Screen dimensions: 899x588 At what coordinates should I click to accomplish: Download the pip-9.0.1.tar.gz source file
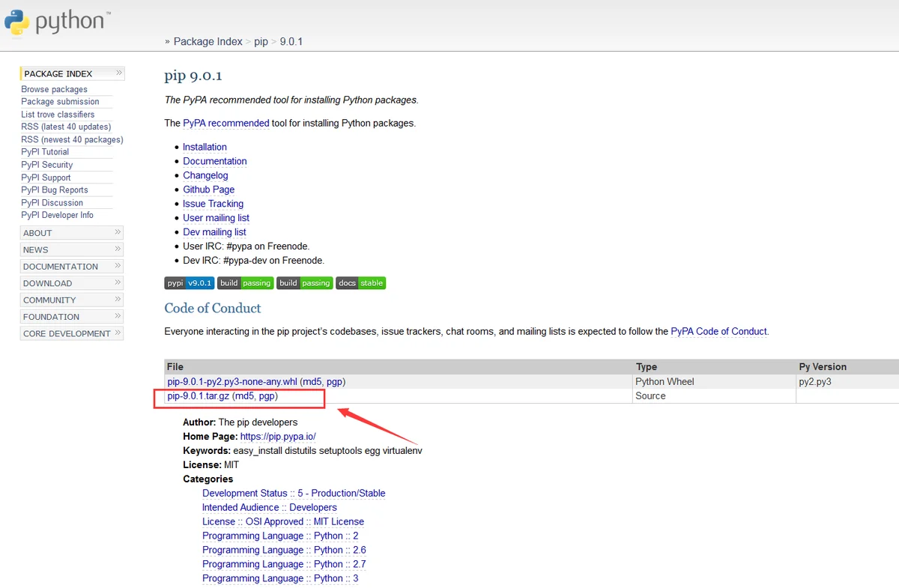tap(199, 395)
